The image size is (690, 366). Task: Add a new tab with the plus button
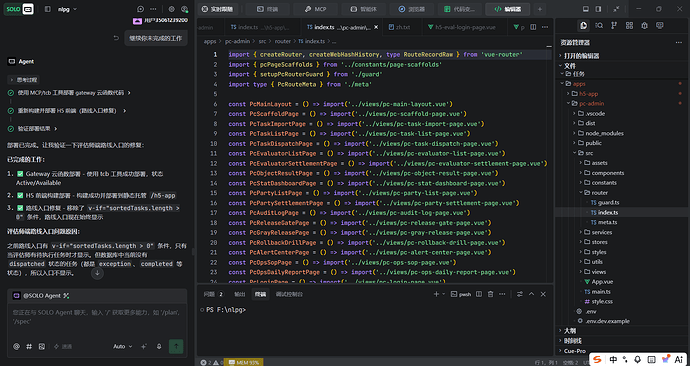coord(540,9)
